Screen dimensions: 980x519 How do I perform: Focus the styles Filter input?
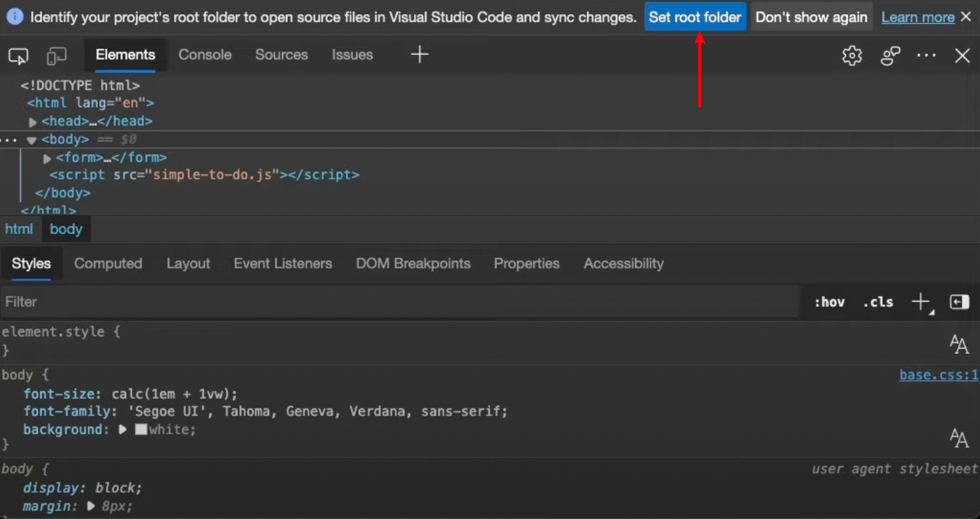click(400, 302)
